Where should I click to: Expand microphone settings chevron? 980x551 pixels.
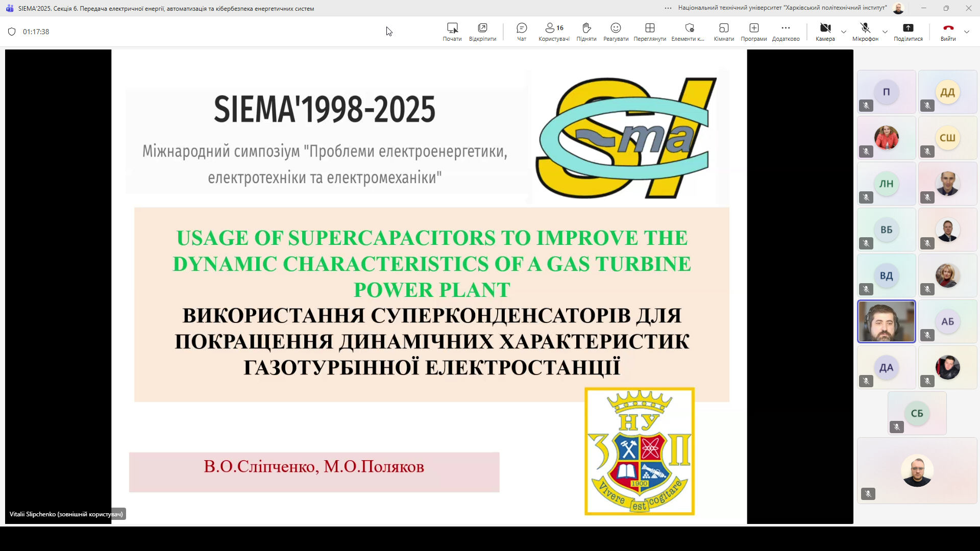click(x=885, y=31)
